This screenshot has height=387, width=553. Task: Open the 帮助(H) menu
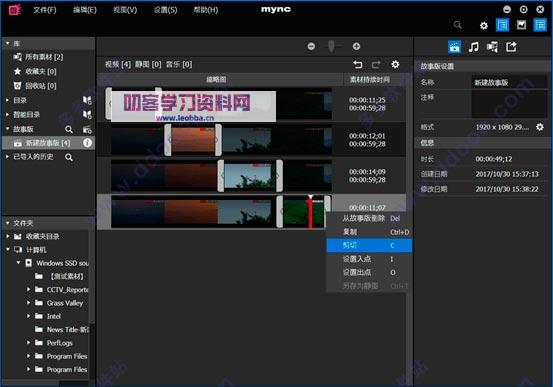[x=206, y=10]
